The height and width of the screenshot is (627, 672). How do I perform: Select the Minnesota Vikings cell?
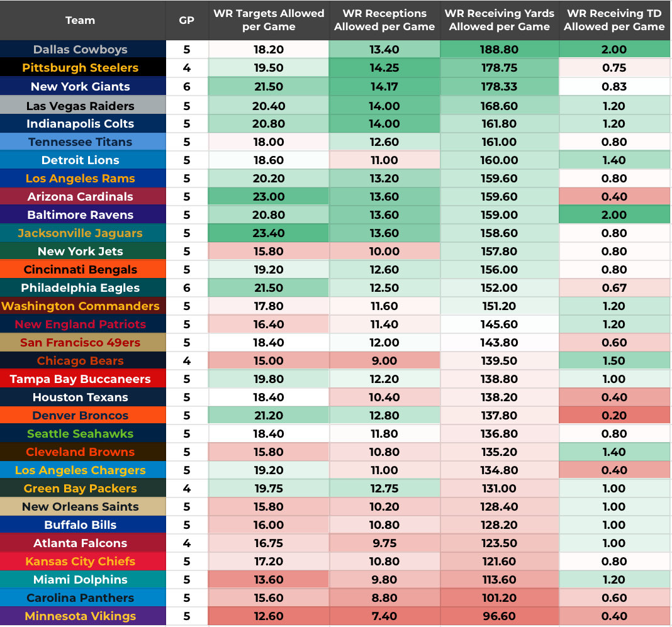pyautogui.click(x=82, y=616)
